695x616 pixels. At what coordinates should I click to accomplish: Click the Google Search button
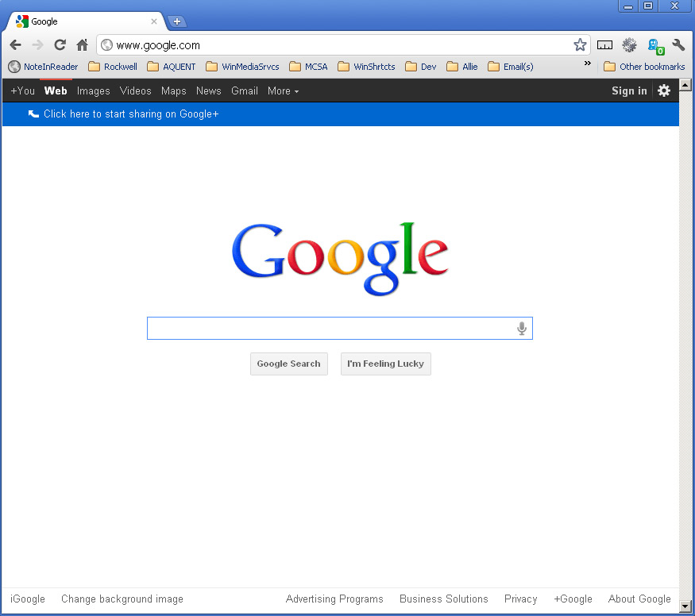tap(288, 364)
